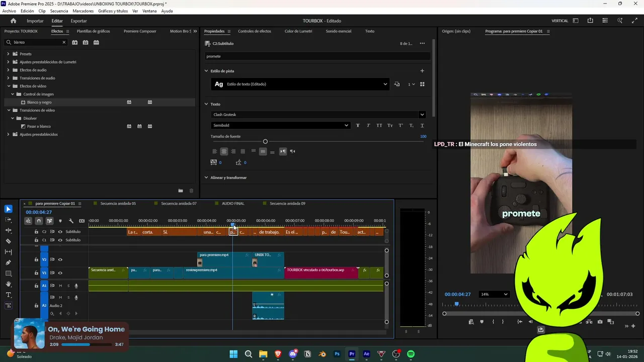Collapse Efectos de vídeo folder
644x362 pixels.
pyautogui.click(x=8, y=86)
